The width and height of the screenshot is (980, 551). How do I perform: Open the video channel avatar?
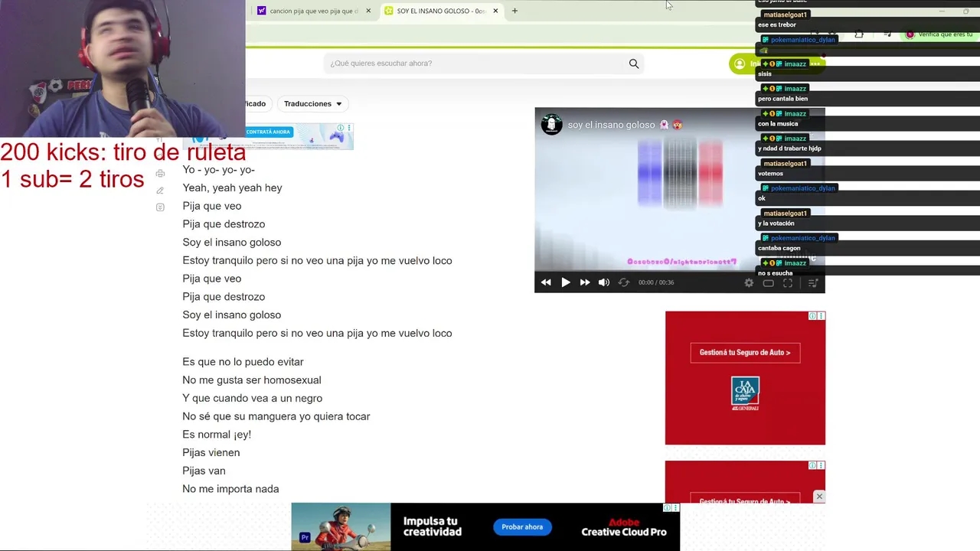point(551,124)
